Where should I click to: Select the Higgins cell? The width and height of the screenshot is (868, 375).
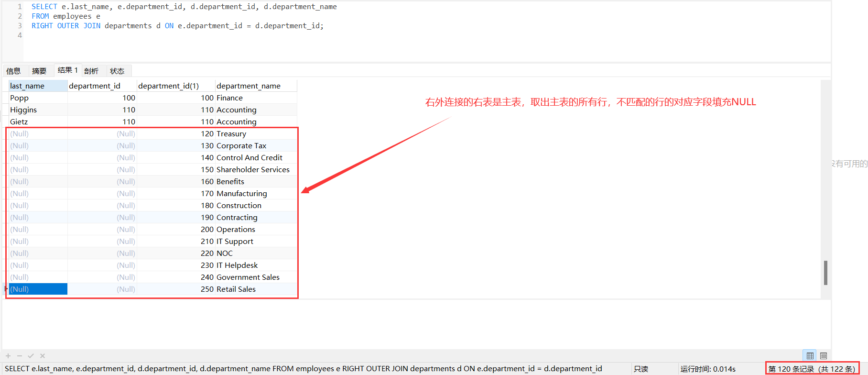[x=38, y=110]
